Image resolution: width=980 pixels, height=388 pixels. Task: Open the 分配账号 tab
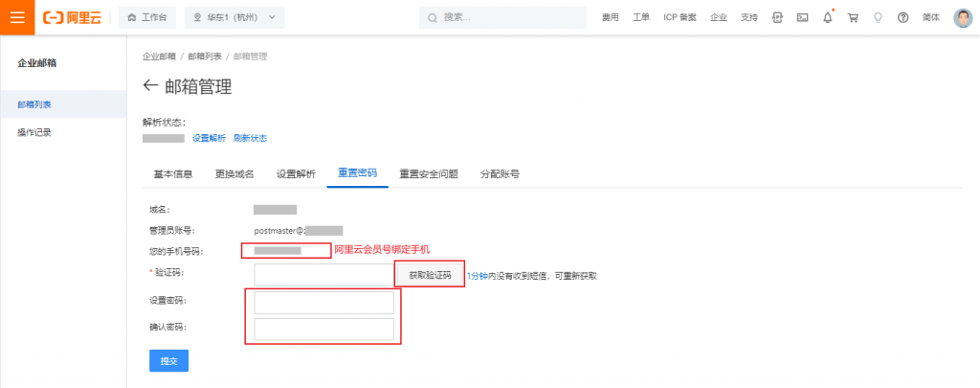[500, 174]
